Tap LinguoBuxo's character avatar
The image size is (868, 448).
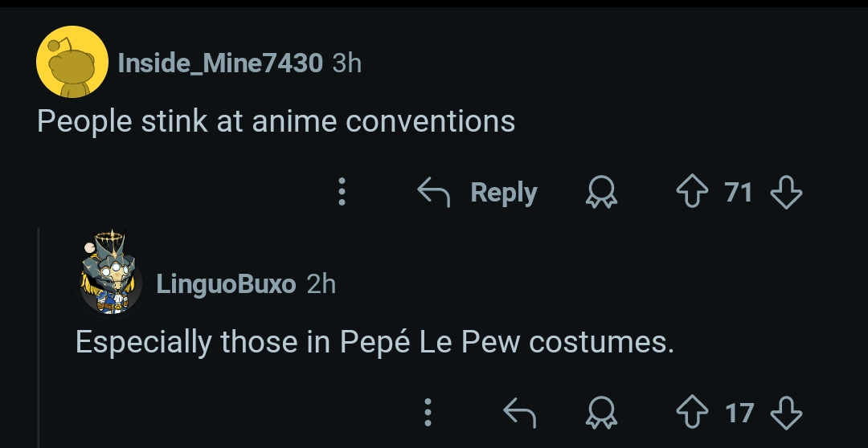coord(111,275)
